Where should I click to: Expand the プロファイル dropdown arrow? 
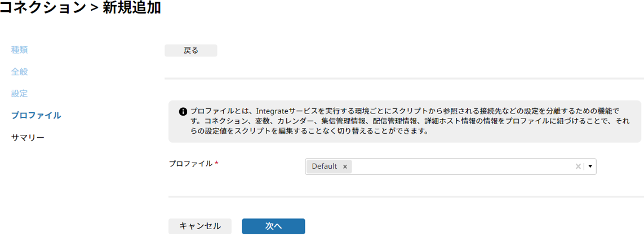590,166
